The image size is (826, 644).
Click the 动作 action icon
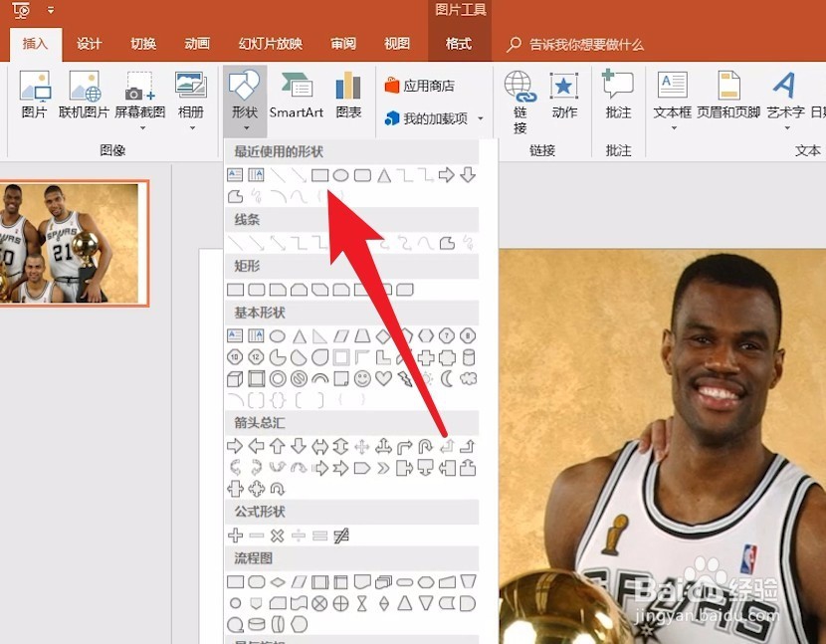pos(564,95)
